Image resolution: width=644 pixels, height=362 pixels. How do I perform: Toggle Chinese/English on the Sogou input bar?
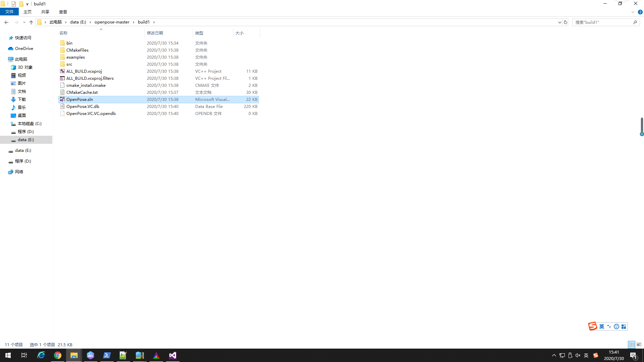(x=601, y=326)
